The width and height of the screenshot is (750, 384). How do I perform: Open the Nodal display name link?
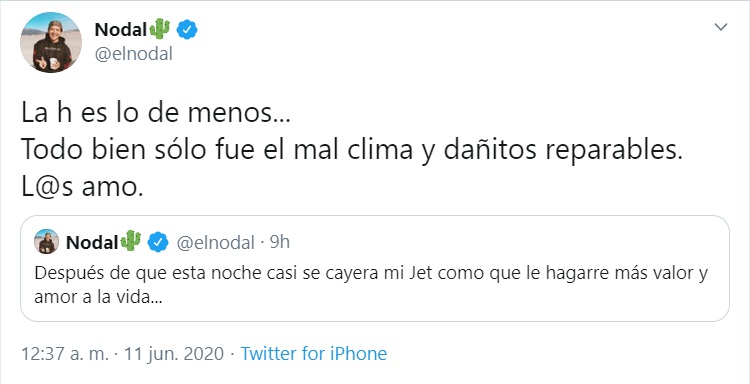[x=120, y=30]
